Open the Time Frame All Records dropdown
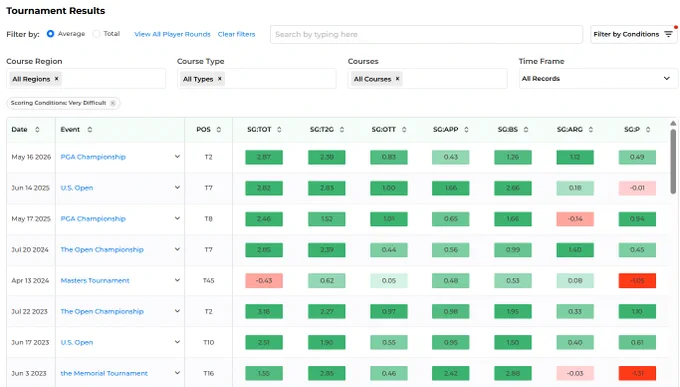This screenshot has width=680, height=387. tap(598, 79)
